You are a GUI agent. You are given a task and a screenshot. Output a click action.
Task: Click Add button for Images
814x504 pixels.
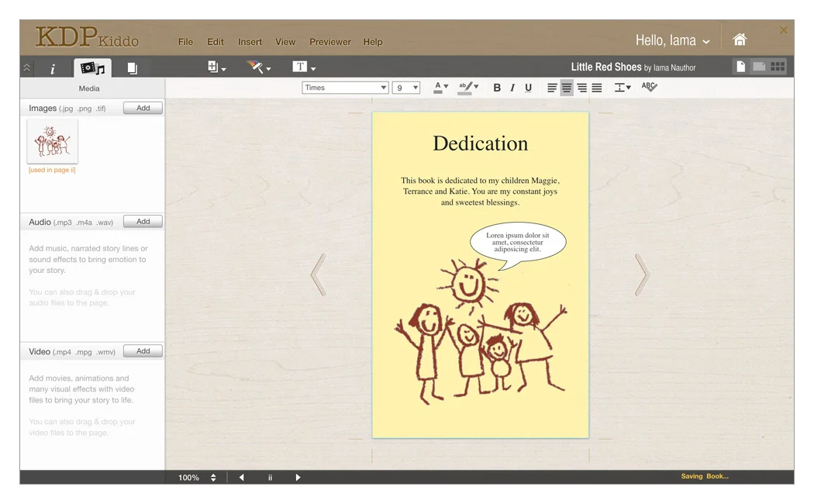point(143,108)
